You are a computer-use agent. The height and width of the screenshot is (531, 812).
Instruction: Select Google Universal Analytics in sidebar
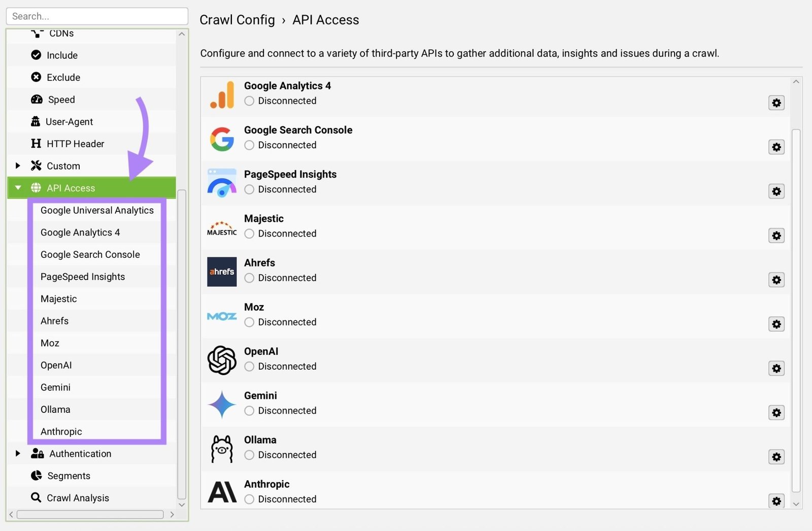(x=97, y=210)
